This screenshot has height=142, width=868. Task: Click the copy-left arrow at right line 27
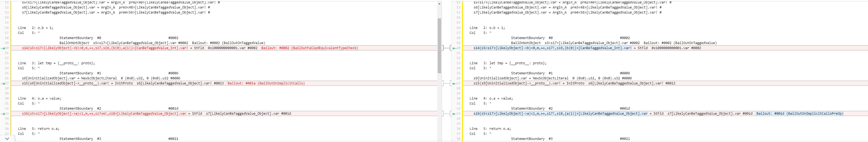pos(454,83)
